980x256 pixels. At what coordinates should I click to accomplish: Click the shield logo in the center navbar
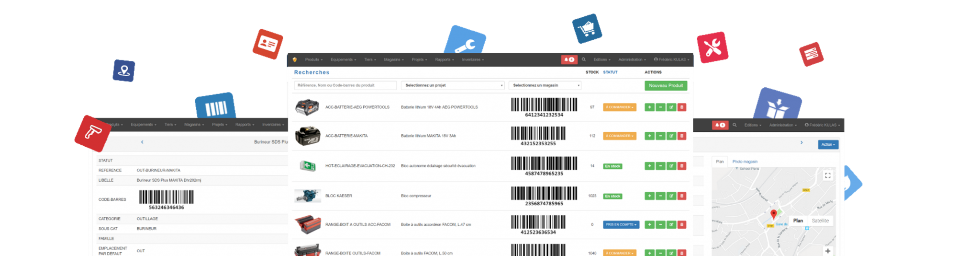point(295,60)
